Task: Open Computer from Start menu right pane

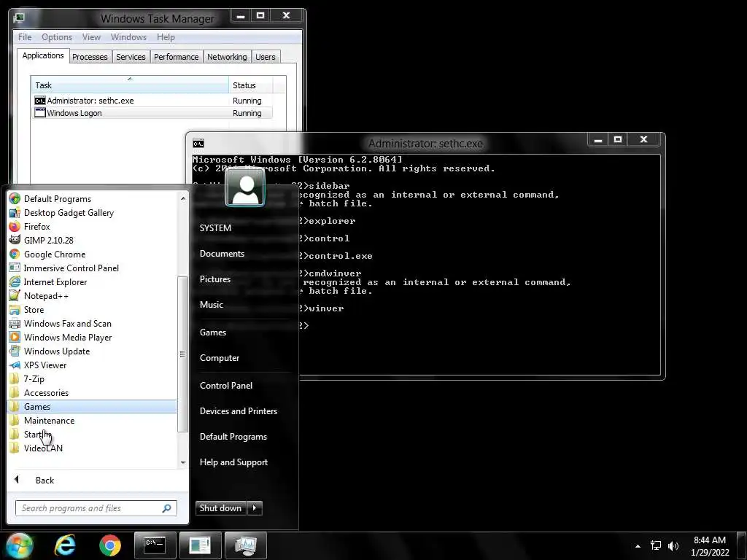Action: coord(220,358)
